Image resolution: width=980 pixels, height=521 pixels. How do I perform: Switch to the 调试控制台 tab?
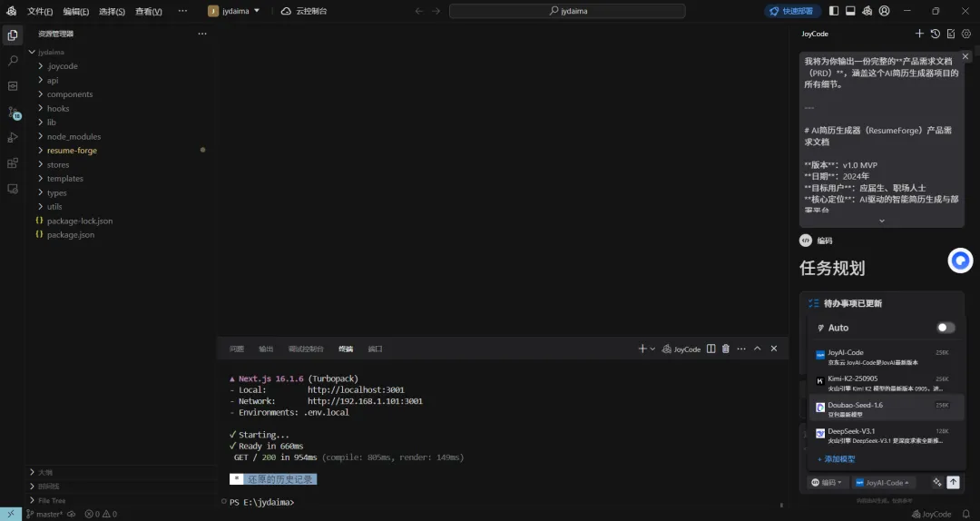click(306, 349)
